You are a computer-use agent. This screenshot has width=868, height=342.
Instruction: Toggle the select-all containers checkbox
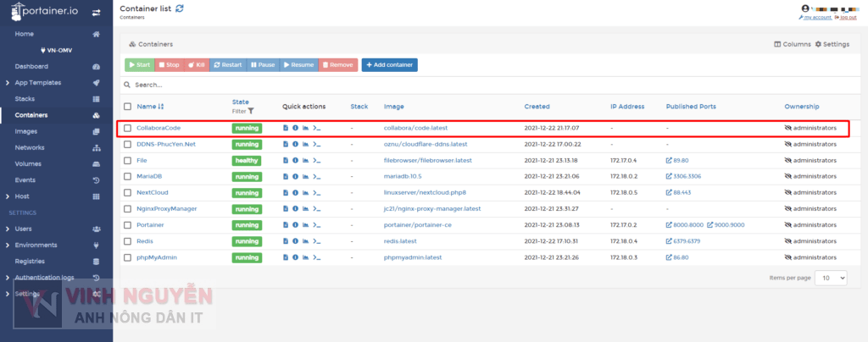pos(128,107)
